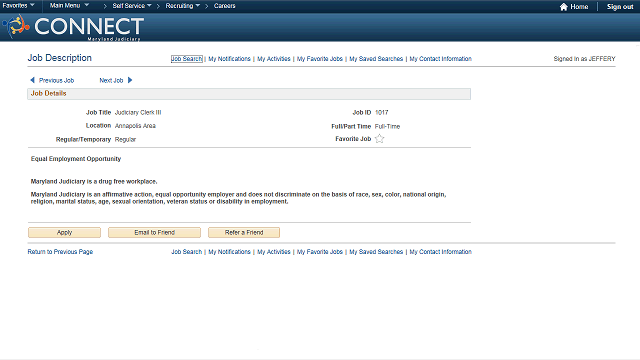Click the Apply button
The height and width of the screenshot is (360, 640).
64,232
